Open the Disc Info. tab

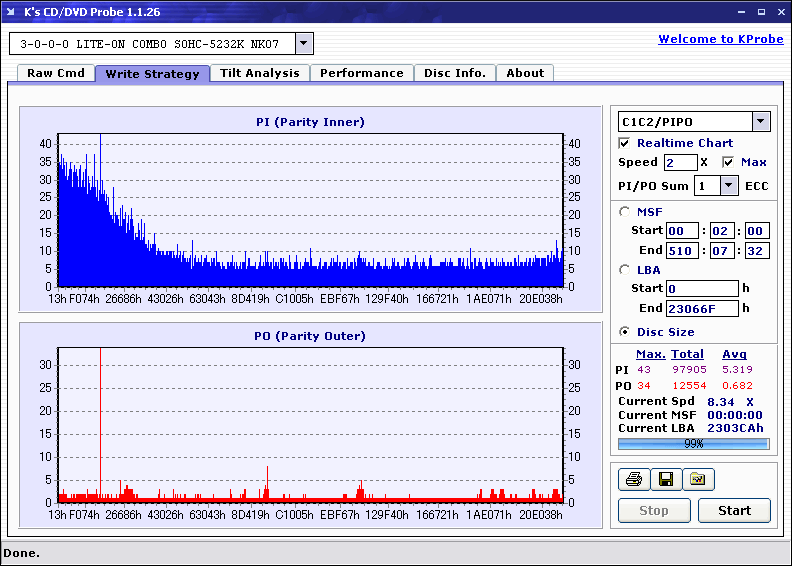click(455, 73)
